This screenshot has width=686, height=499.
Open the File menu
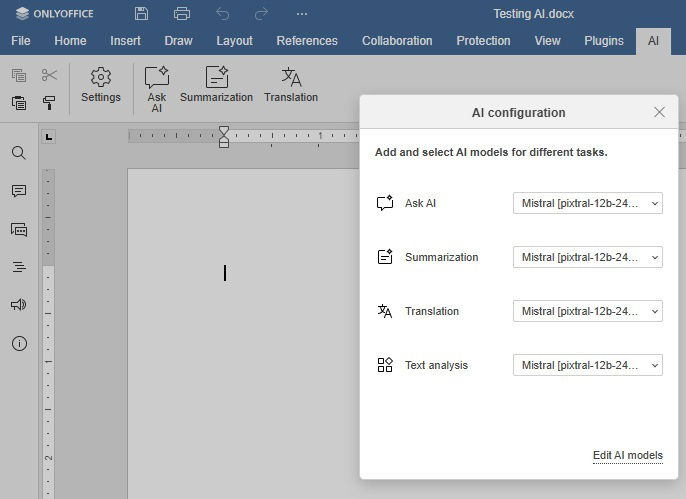click(21, 41)
